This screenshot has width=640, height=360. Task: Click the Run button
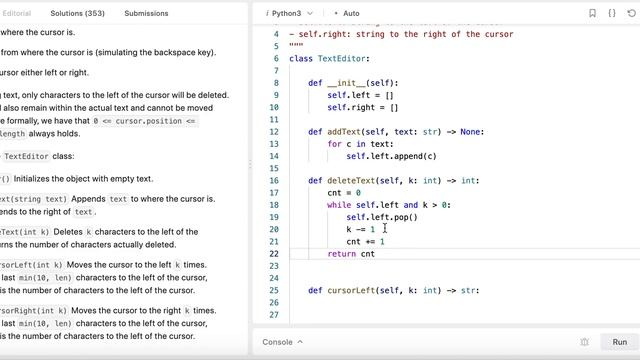[620, 342]
